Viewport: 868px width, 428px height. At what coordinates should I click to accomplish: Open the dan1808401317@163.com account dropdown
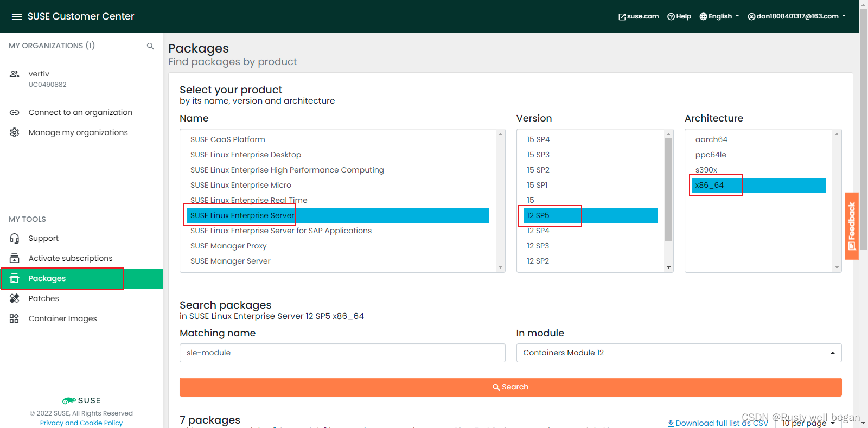(797, 16)
